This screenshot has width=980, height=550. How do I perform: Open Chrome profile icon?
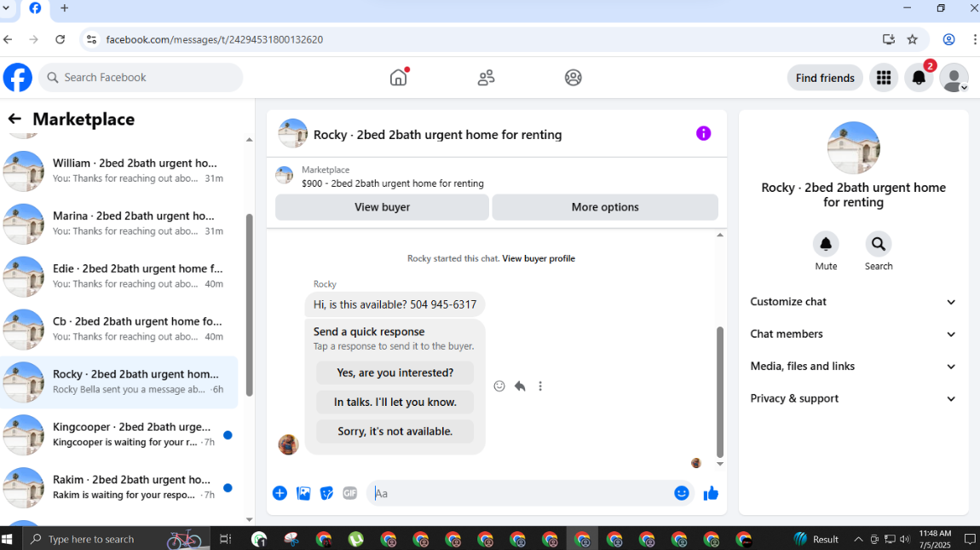(948, 39)
